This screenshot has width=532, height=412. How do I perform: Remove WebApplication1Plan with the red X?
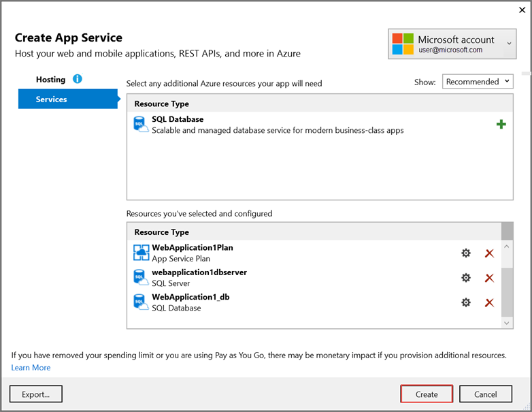(x=489, y=253)
